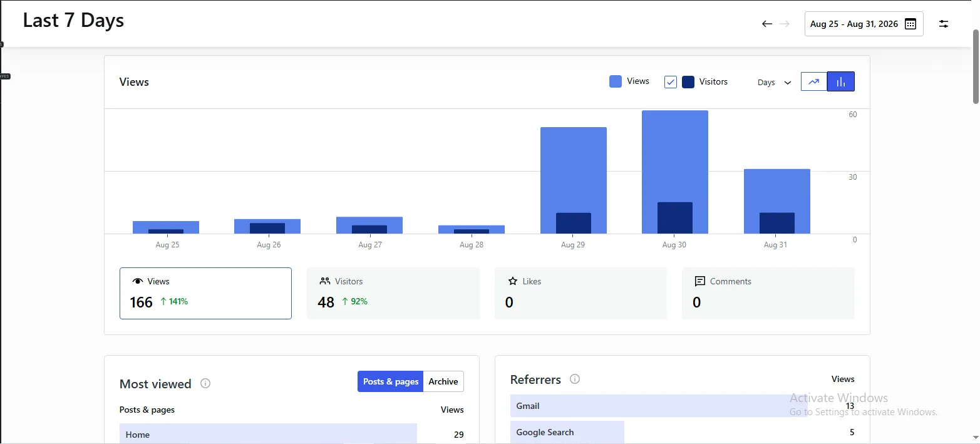Switch to Archive tab
This screenshot has height=444, width=980.
443,381
